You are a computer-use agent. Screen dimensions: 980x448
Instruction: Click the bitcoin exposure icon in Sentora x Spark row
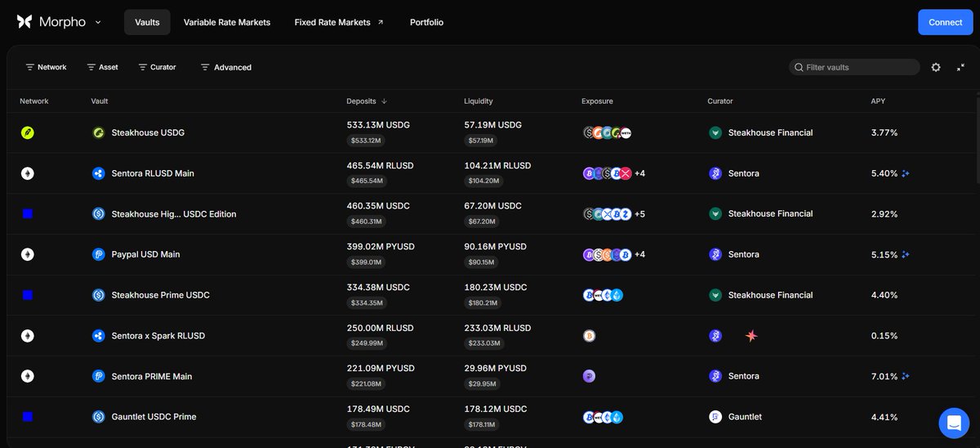point(589,336)
